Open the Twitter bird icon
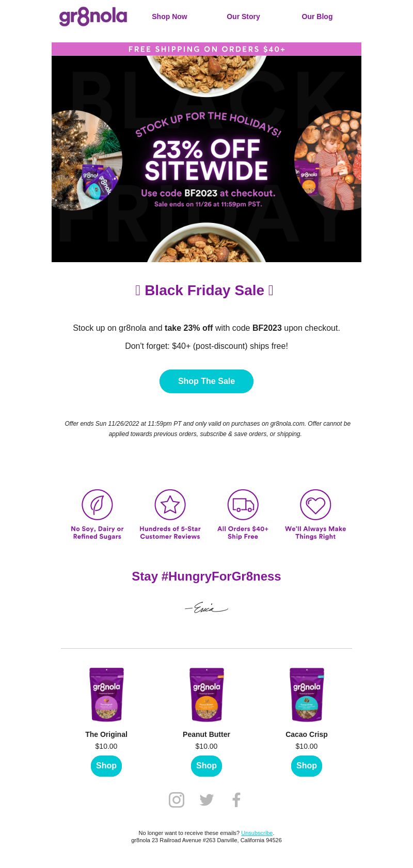Viewport: 413px width, 868px height. 206,800
